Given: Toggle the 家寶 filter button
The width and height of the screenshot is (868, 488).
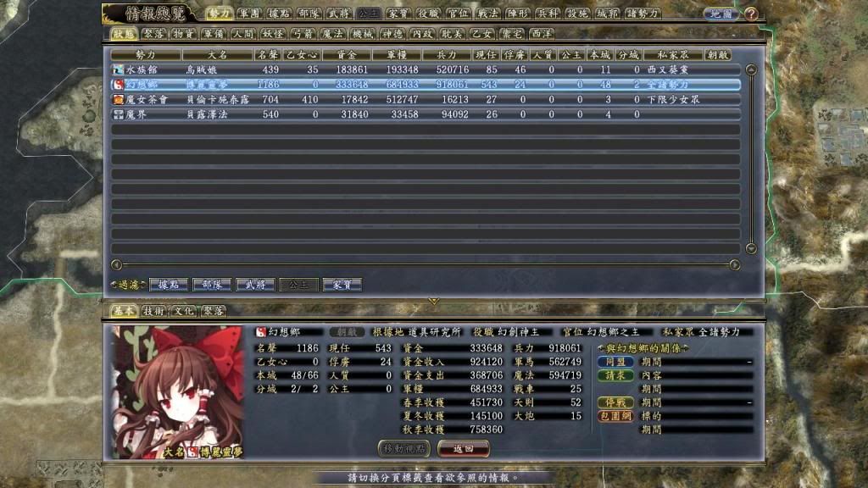Looking at the screenshot, I should click(x=342, y=285).
